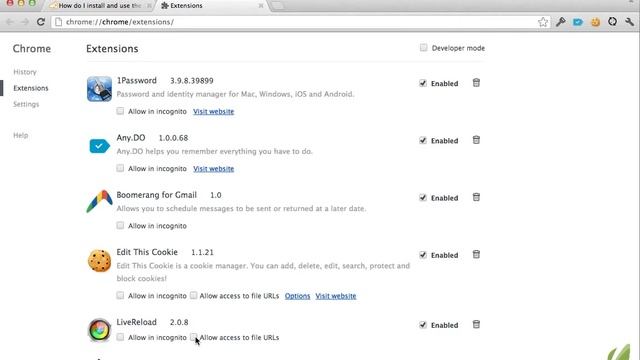The image size is (640, 360).
Task: Visit website link for 1Password
Action: tap(213, 111)
